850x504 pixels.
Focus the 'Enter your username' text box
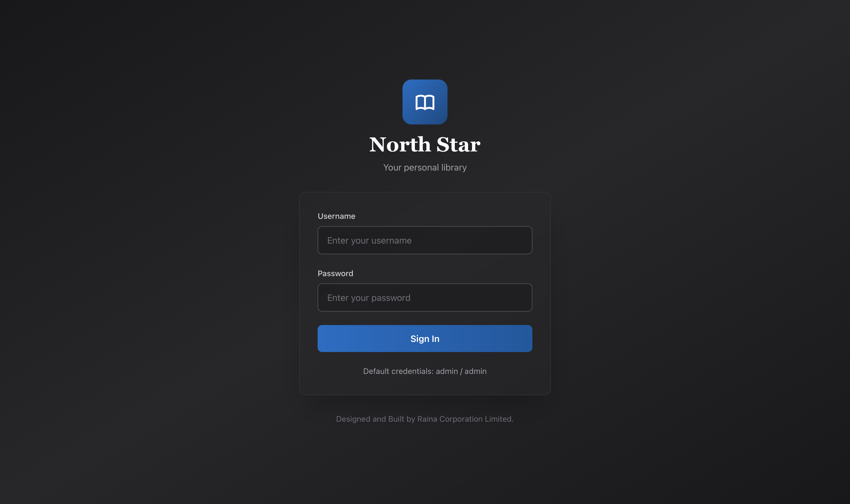tap(425, 240)
